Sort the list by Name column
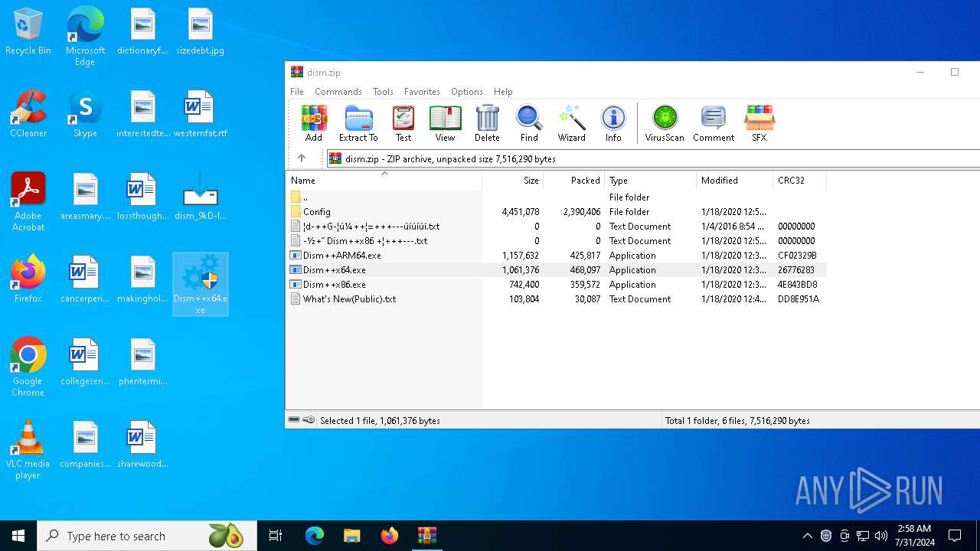The width and height of the screenshot is (980, 551). click(384, 181)
